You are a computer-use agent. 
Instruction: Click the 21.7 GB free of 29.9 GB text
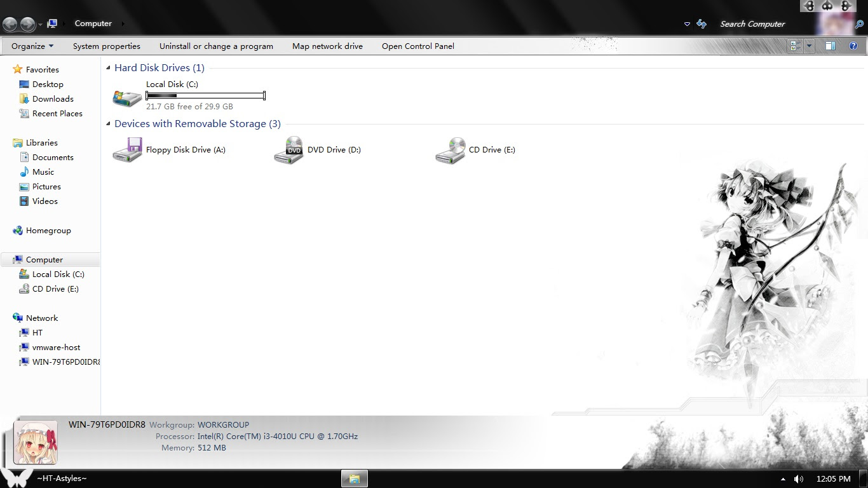(x=189, y=106)
